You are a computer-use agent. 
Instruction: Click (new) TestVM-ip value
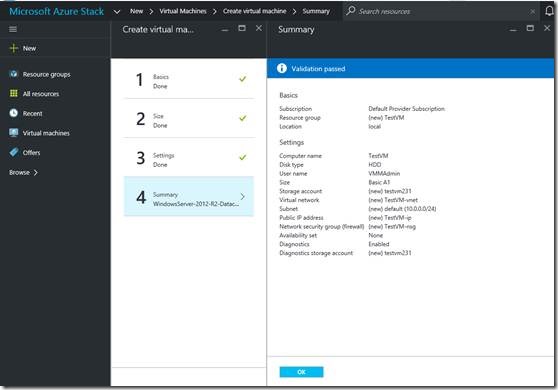point(390,218)
